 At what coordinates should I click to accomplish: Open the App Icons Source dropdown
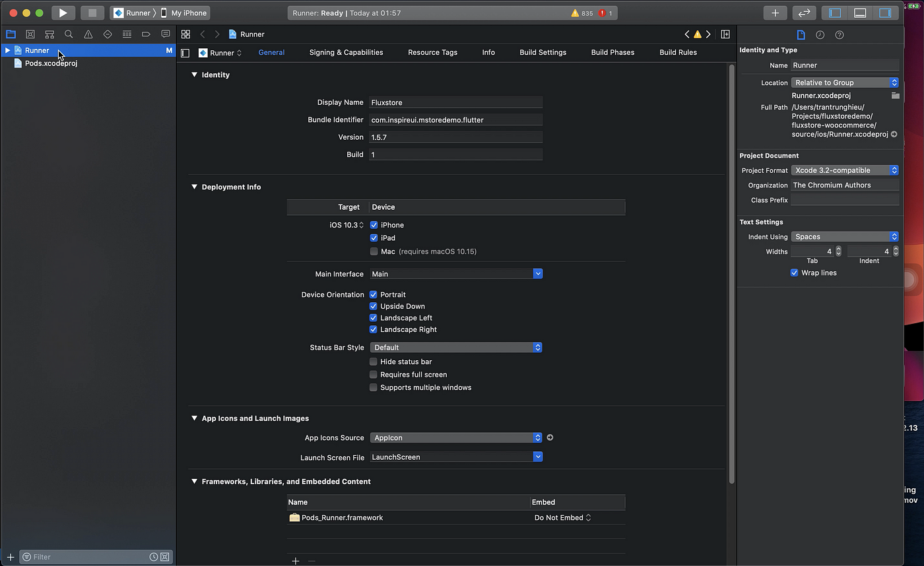coord(456,438)
